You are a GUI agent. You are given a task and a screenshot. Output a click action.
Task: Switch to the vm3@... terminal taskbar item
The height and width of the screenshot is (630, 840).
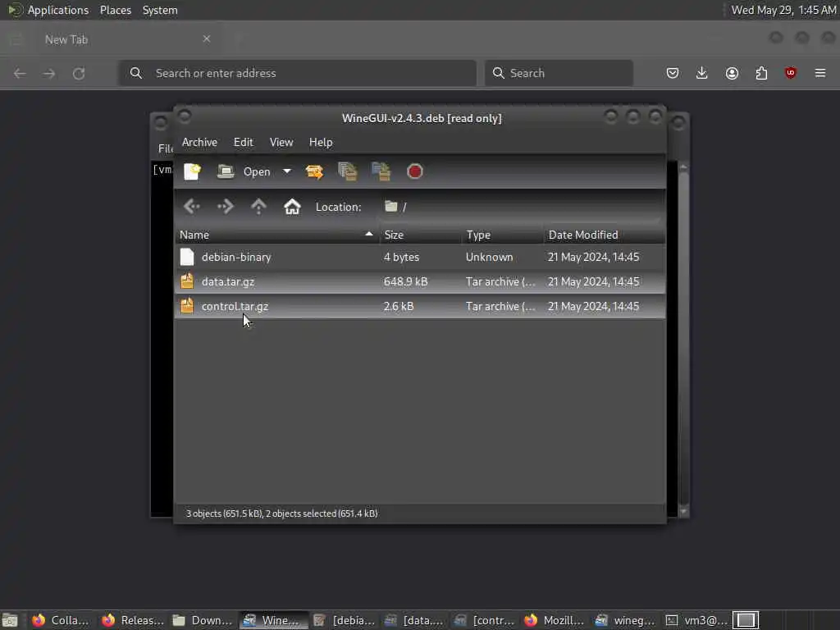click(x=696, y=620)
